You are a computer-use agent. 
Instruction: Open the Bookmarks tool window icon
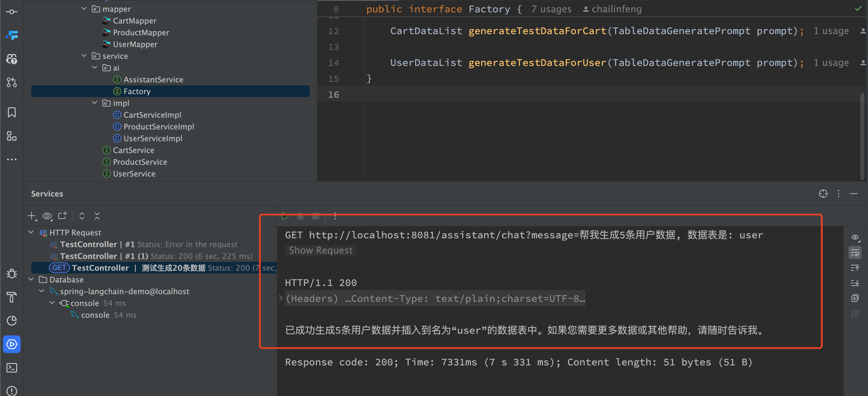pos(12,112)
